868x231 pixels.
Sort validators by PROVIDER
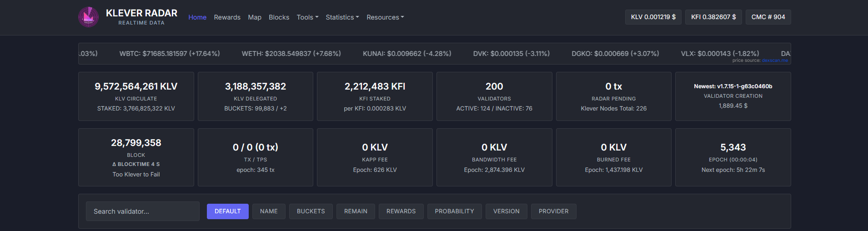coord(554,211)
